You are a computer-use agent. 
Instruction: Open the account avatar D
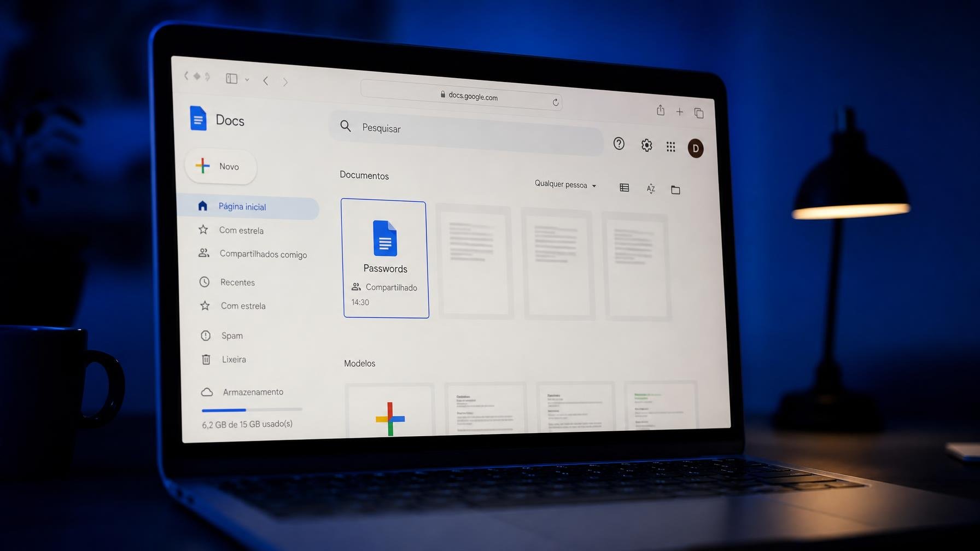(x=695, y=148)
